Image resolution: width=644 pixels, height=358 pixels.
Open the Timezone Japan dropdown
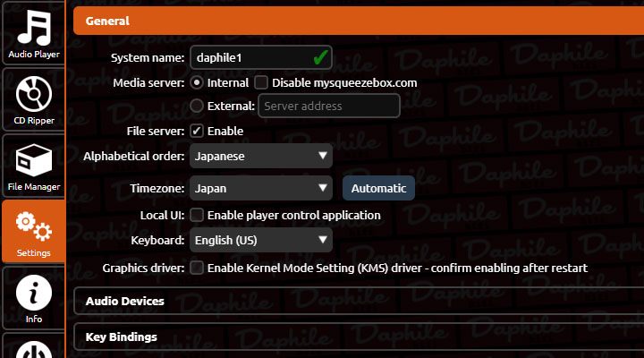(260, 189)
